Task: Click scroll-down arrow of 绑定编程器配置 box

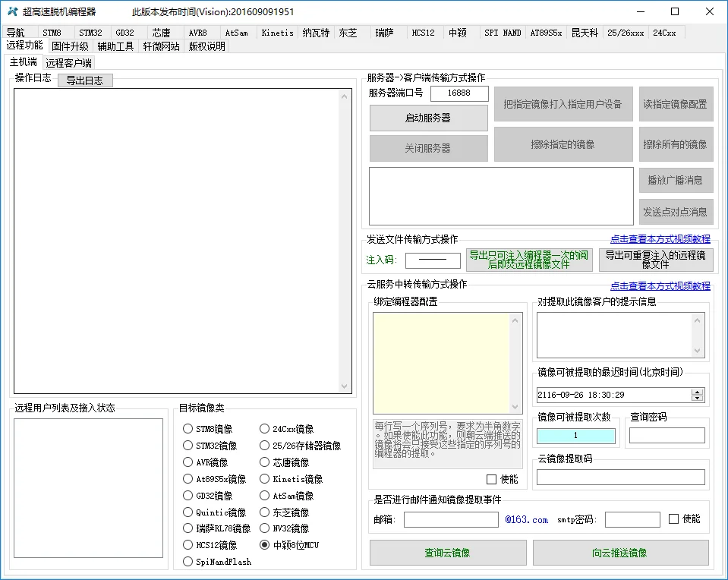Action: coord(515,407)
